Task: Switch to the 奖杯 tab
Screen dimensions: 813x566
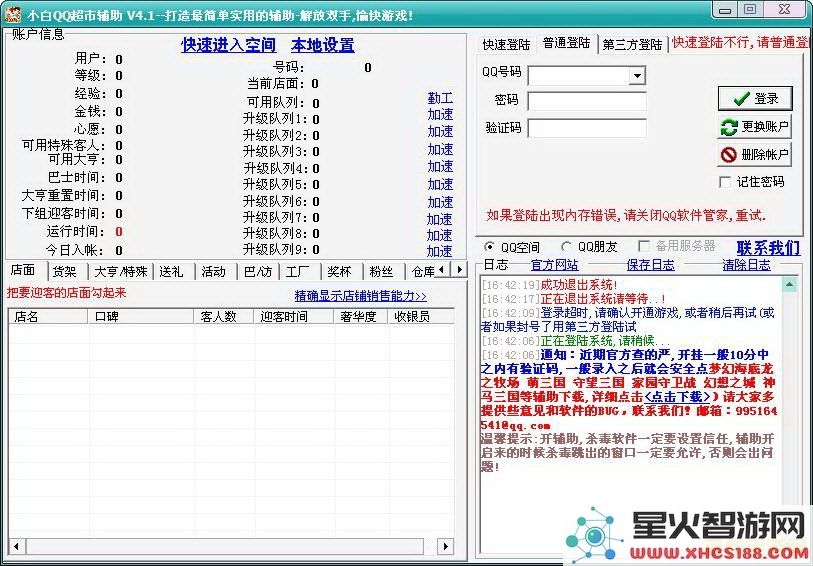Action: point(341,272)
